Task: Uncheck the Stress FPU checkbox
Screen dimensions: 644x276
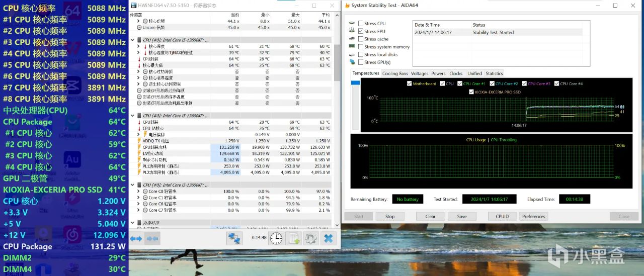Action: [360, 31]
